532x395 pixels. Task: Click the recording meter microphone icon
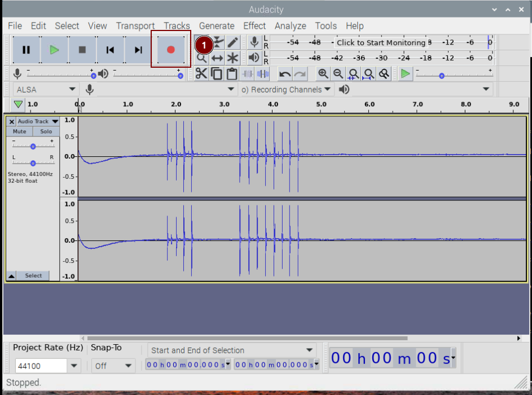click(254, 42)
